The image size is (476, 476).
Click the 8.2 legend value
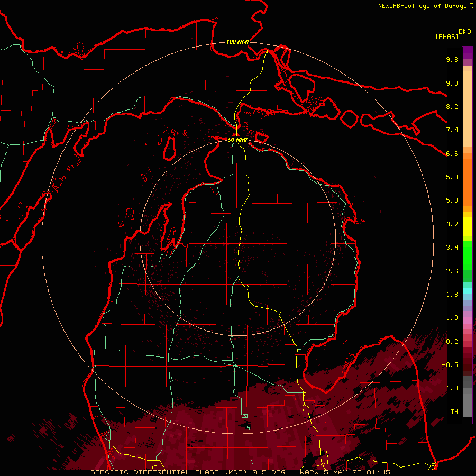(x=452, y=106)
